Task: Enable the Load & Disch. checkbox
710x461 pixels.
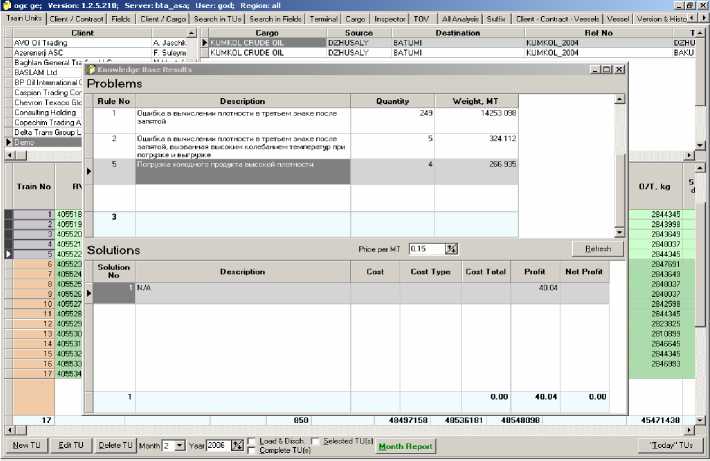Action: (x=251, y=441)
